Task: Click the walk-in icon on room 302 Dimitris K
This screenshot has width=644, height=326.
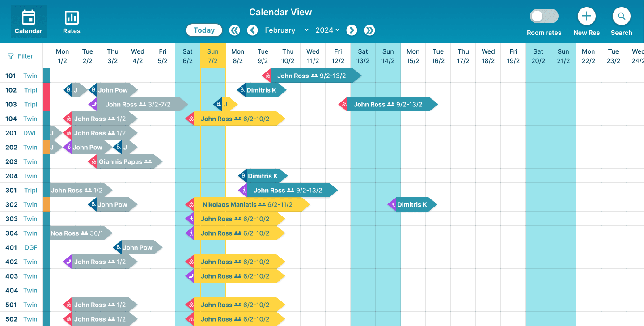Action: [392, 204]
